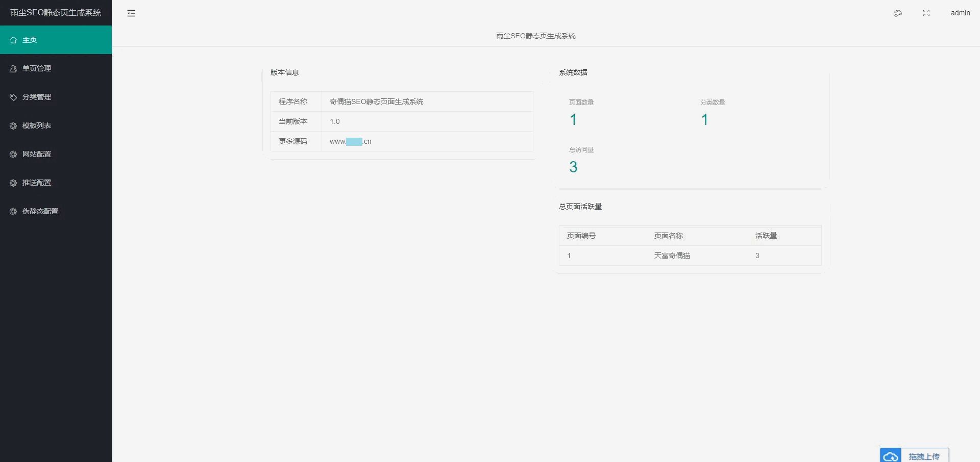Screen dimensions: 980x462
Task: Click the 拖拽上传 upload button
Action: coord(924,456)
